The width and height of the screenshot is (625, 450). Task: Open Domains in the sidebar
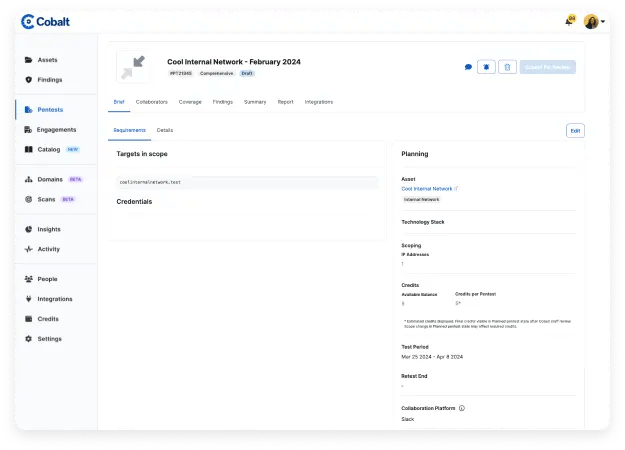[50, 180]
